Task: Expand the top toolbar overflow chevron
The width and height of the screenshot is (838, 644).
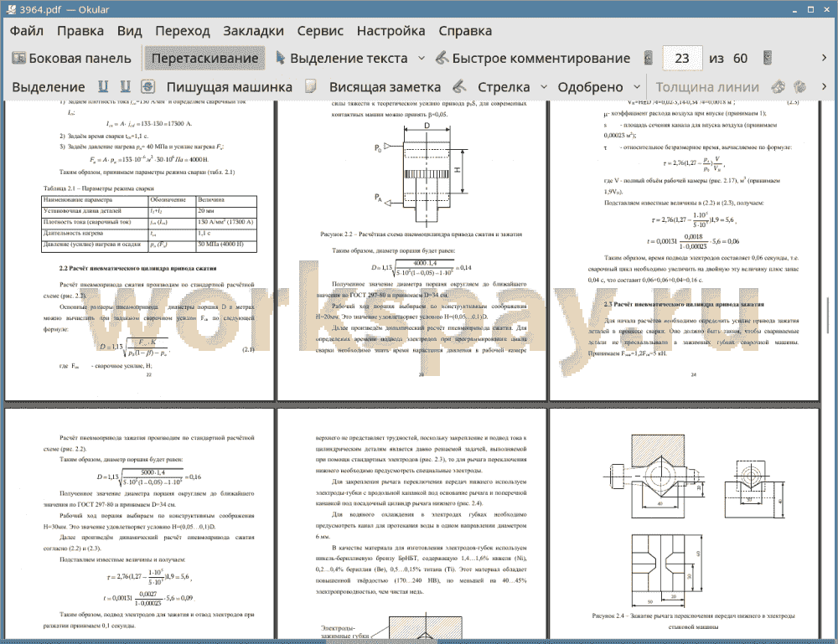Action: click(x=824, y=58)
